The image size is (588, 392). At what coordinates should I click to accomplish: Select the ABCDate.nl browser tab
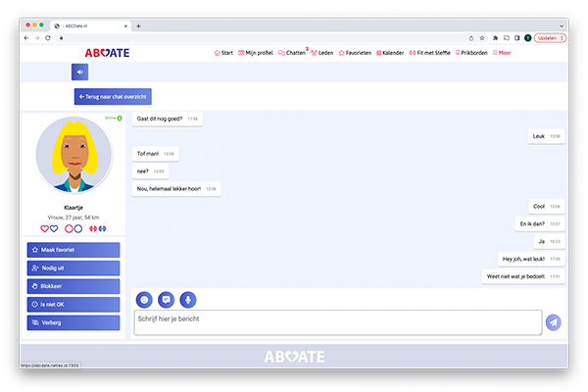point(90,25)
